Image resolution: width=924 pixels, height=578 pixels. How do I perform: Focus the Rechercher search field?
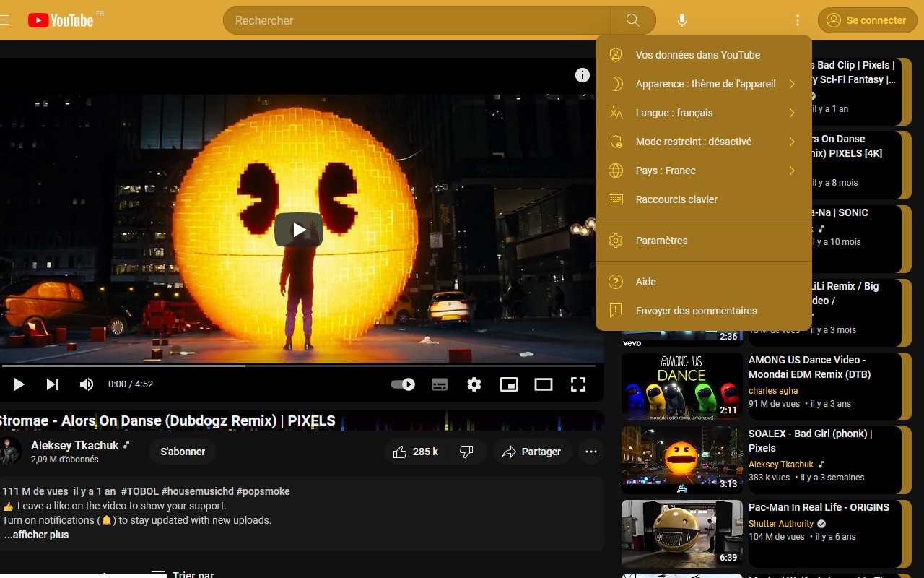[x=417, y=20]
